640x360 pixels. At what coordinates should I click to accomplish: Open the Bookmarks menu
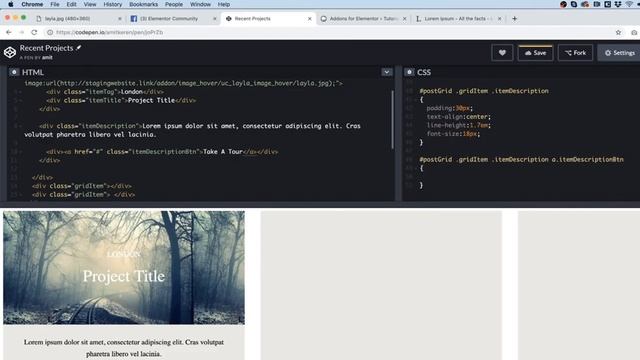coord(143,4)
